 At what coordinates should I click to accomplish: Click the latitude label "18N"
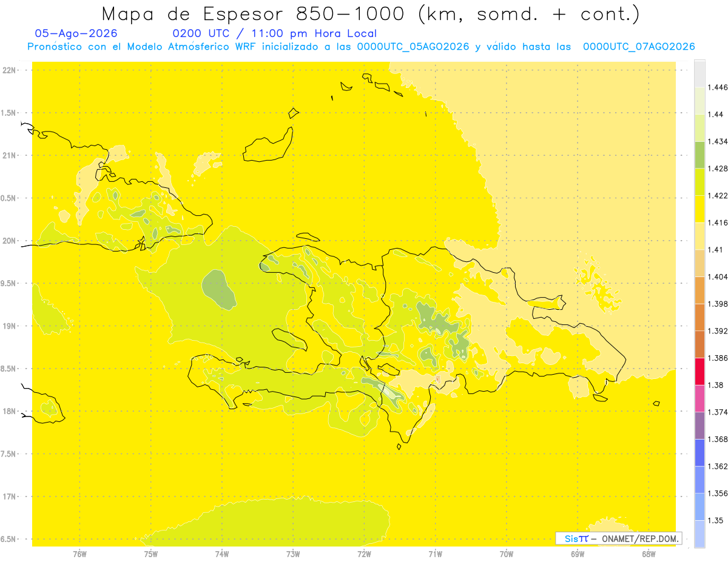(x=10, y=411)
